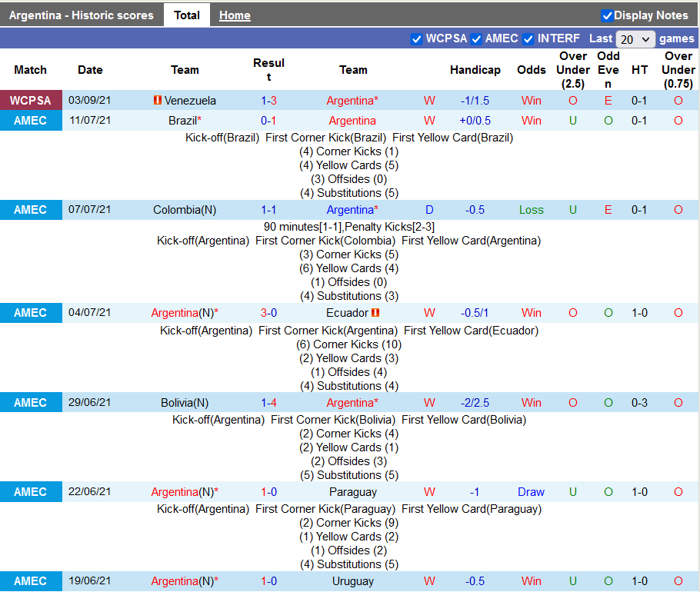
Task: Switch to the Total tab
Action: [x=187, y=15]
